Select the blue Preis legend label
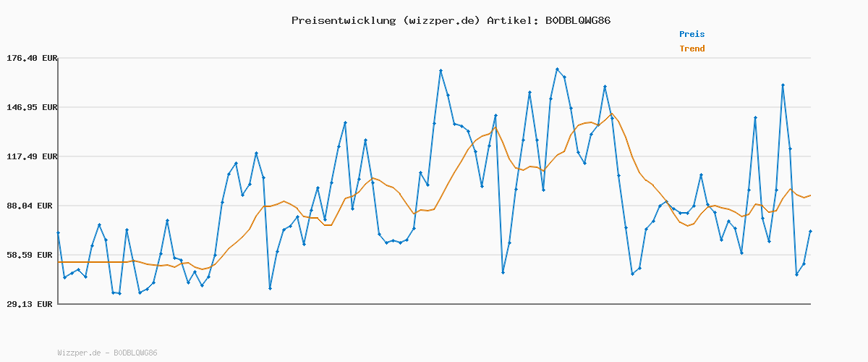 click(692, 34)
